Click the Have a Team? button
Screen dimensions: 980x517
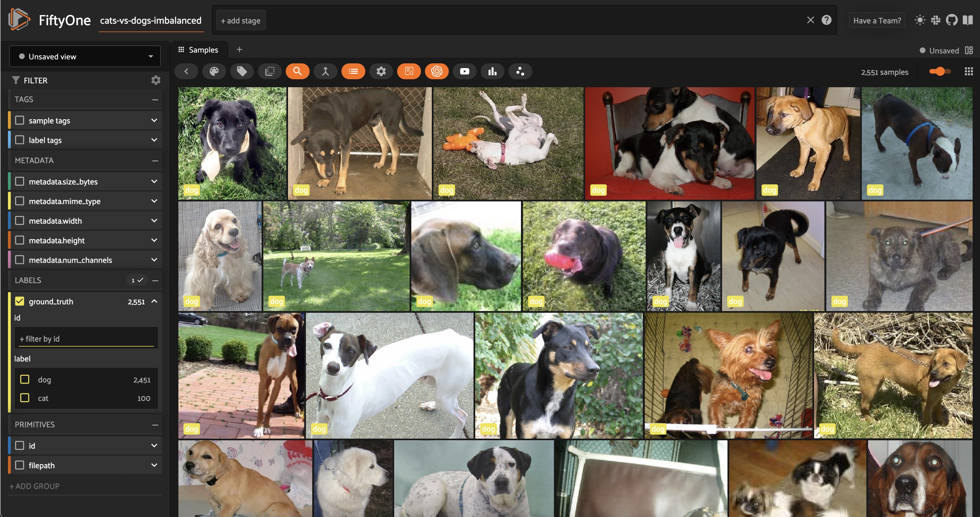pos(877,20)
